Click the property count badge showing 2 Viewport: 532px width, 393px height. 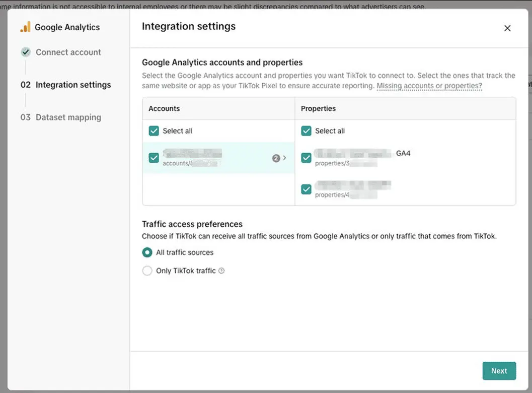tap(276, 158)
